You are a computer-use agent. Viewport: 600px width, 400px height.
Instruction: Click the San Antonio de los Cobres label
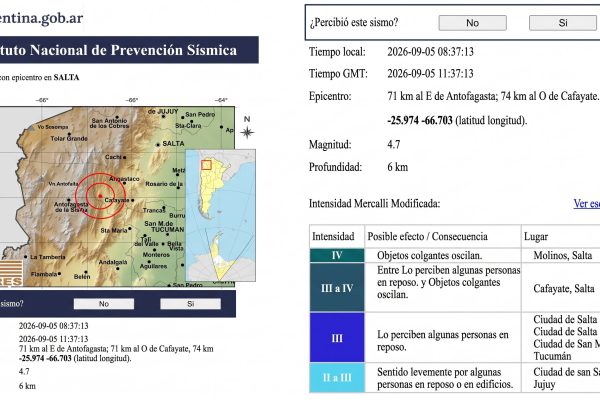click(109, 123)
